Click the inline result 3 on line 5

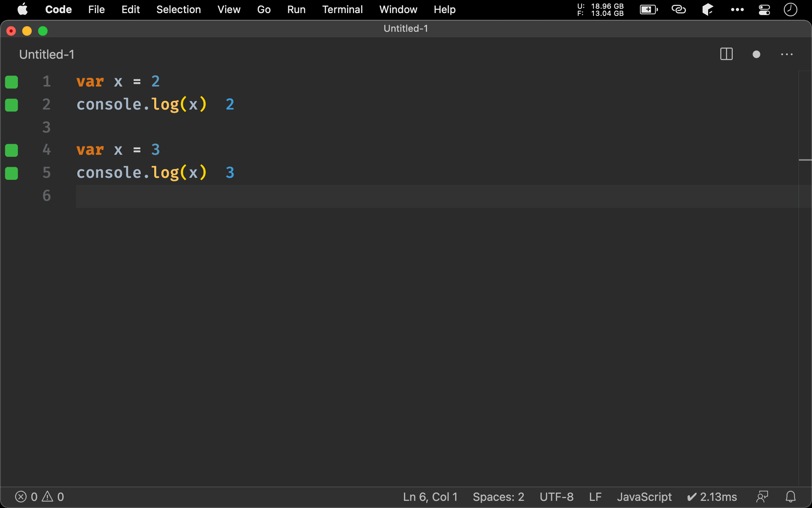tap(230, 173)
